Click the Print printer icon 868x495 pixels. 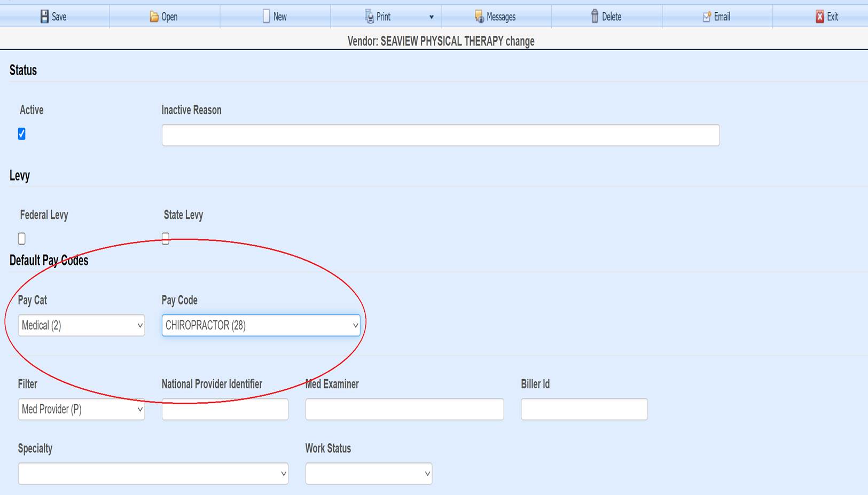[369, 17]
